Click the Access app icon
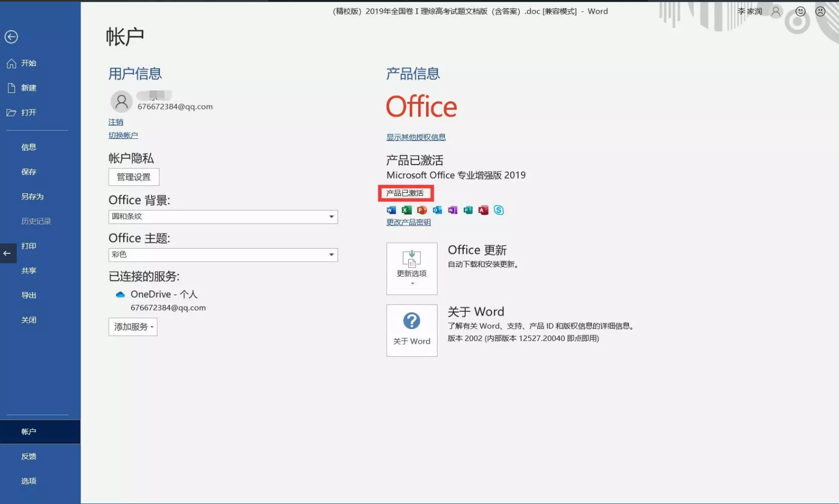Viewport: 839px width, 504px height. 484,210
